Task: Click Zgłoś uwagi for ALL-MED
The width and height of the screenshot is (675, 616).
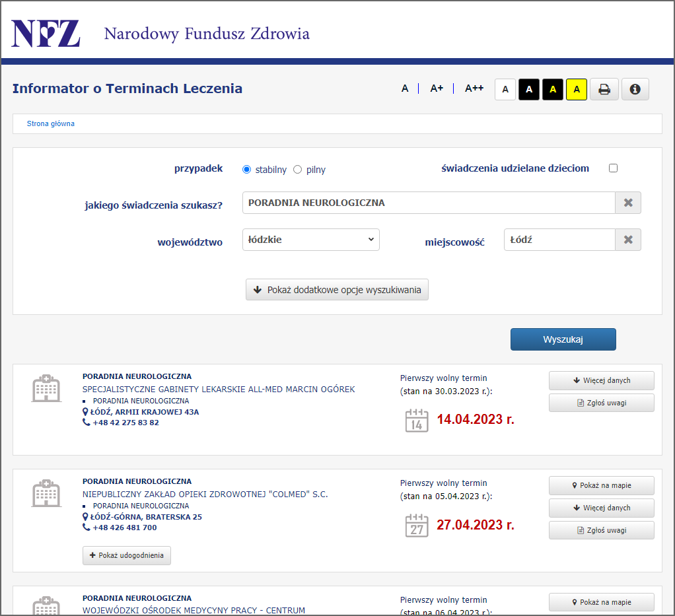Action: 602,403
